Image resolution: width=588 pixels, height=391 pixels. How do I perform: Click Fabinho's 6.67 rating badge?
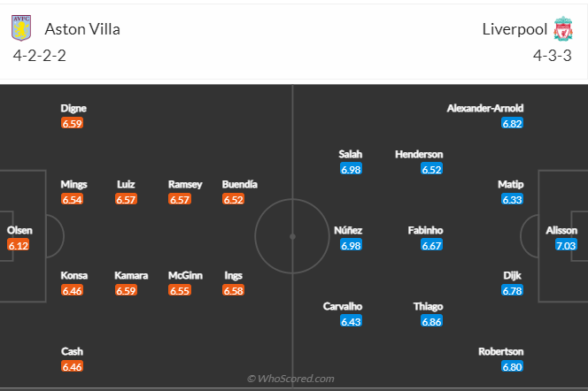pyautogui.click(x=431, y=245)
